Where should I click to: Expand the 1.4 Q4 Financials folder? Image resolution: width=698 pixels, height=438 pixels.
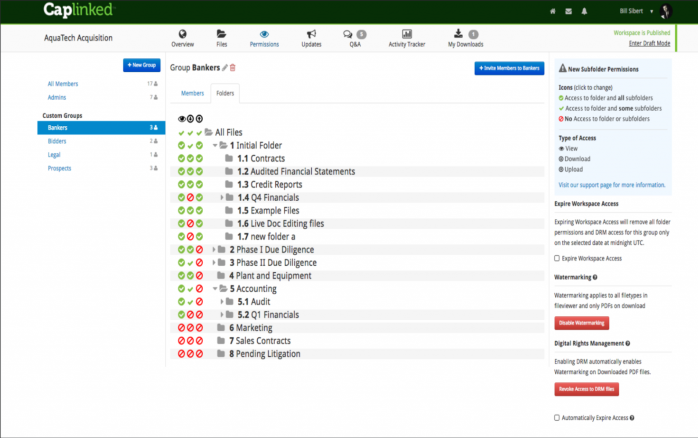click(x=222, y=198)
